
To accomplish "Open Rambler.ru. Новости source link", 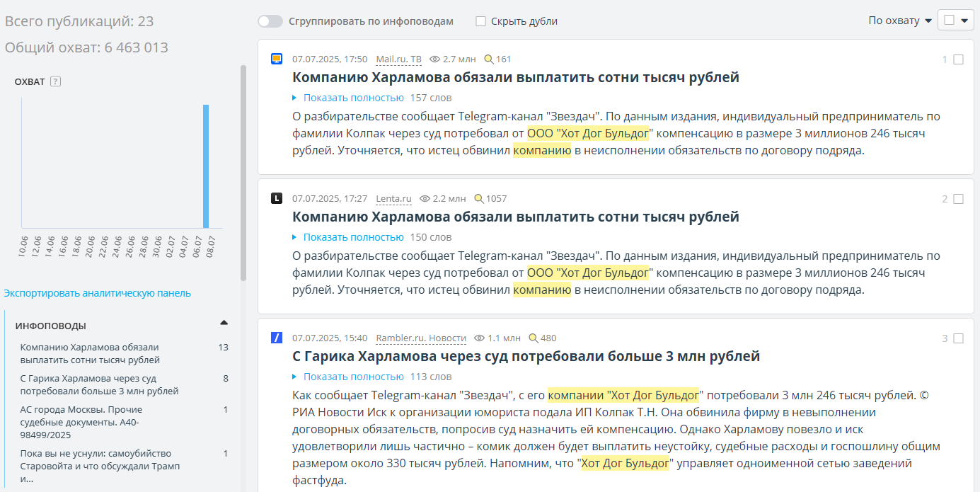I will [x=421, y=338].
